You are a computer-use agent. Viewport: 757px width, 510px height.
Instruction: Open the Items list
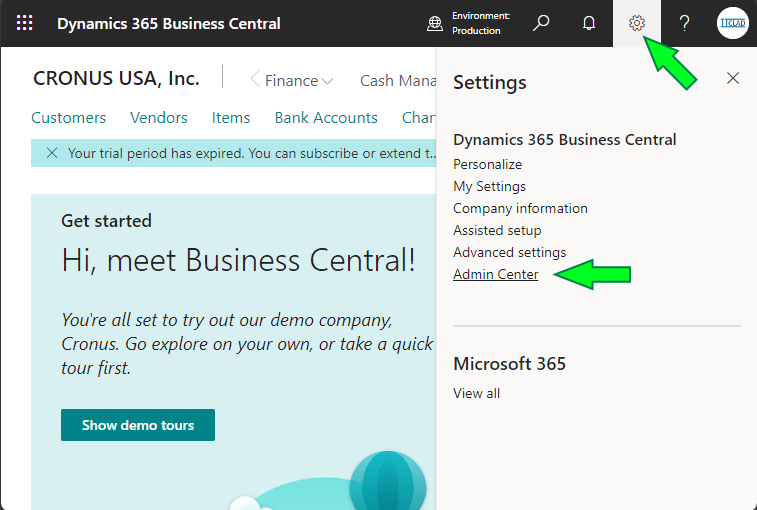click(x=231, y=117)
